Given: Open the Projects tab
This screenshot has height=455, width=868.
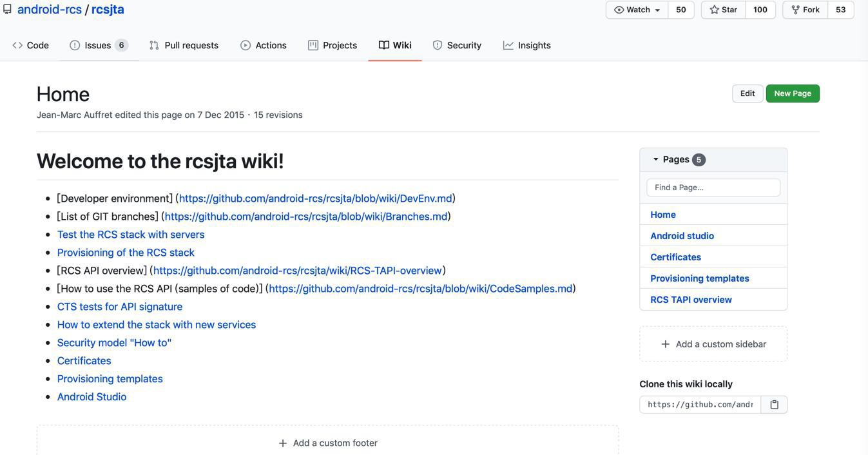Looking at the screenshot, I should click(333, 45).
